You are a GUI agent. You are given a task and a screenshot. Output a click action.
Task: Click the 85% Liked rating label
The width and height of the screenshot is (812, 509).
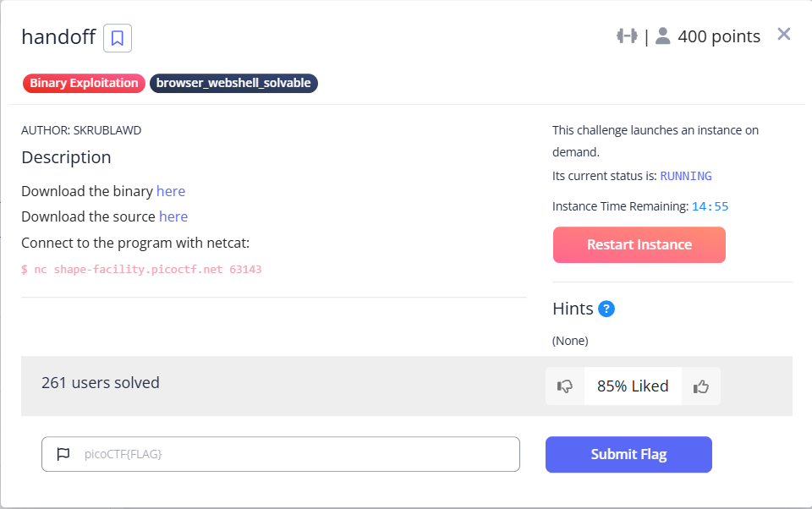click(633, 386)
